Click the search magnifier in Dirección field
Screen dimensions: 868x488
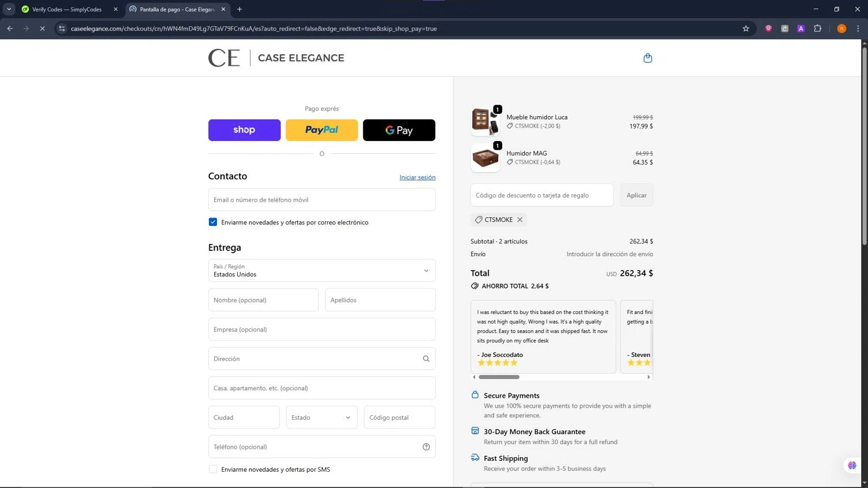[426, 358]
